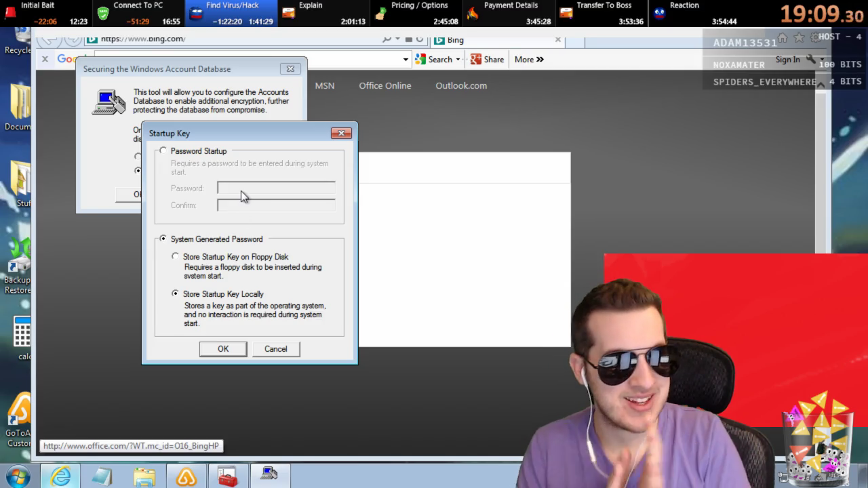This screenshot has width=868, height=488.
Task: Click Sign In on Bing page
Action: coord(788,60)
